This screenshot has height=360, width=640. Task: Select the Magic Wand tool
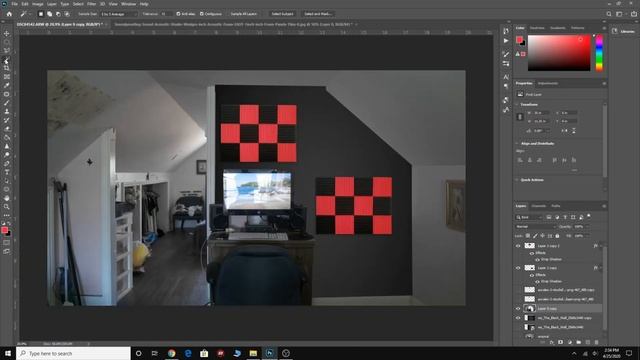tap(7, 60)
